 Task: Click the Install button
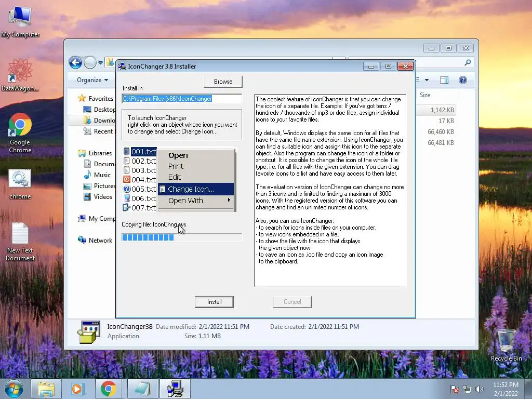[214, 302]
